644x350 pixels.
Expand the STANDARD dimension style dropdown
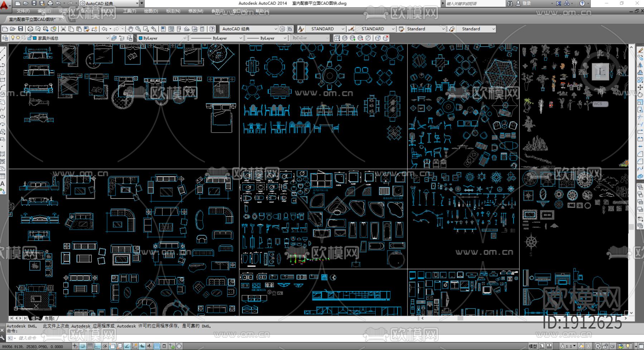click(x=393, y=29)
